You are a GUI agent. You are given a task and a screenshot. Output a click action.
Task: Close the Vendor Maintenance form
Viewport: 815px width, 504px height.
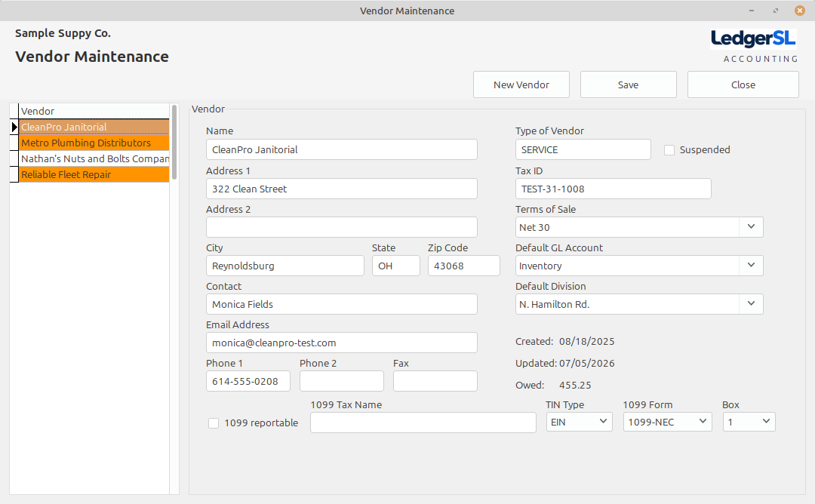(743, 85)
